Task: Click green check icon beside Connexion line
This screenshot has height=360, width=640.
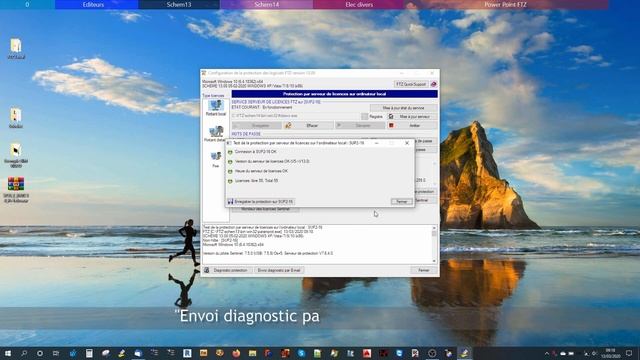Action: click(x=230, y=152)
